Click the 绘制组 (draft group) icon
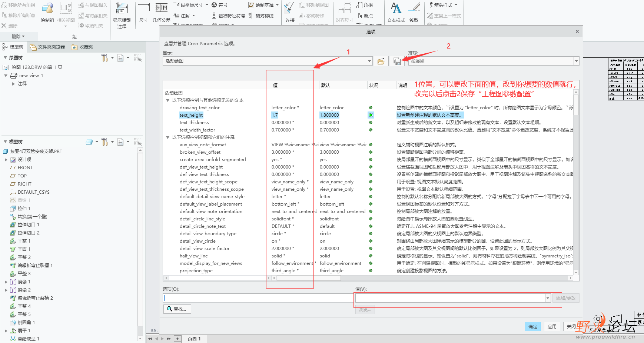644x343 pixels. pyautogui.click(x=47, y=13)
